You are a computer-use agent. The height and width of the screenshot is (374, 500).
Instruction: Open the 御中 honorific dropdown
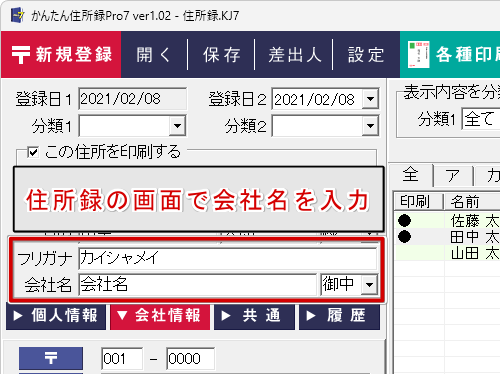click(x=369, y=285)
